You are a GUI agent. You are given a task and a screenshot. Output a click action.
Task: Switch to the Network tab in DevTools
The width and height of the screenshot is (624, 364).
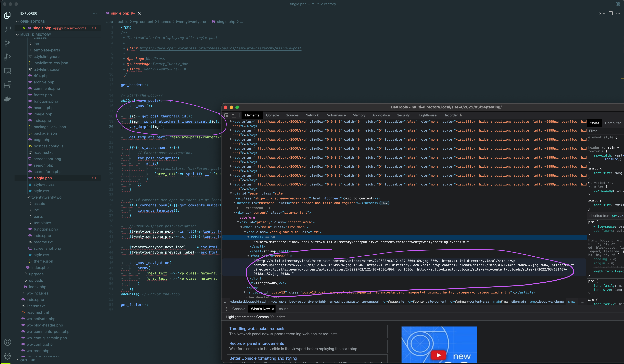312,115
